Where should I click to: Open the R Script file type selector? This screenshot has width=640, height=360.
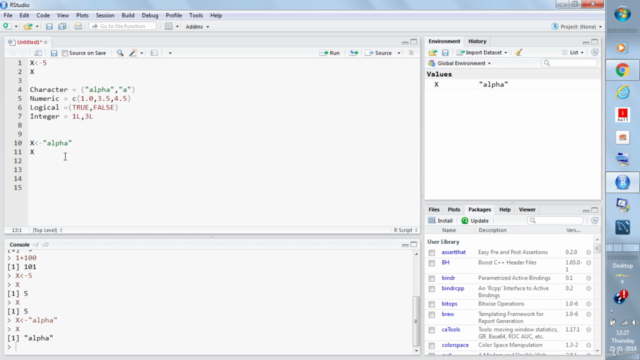coord(405,230)
